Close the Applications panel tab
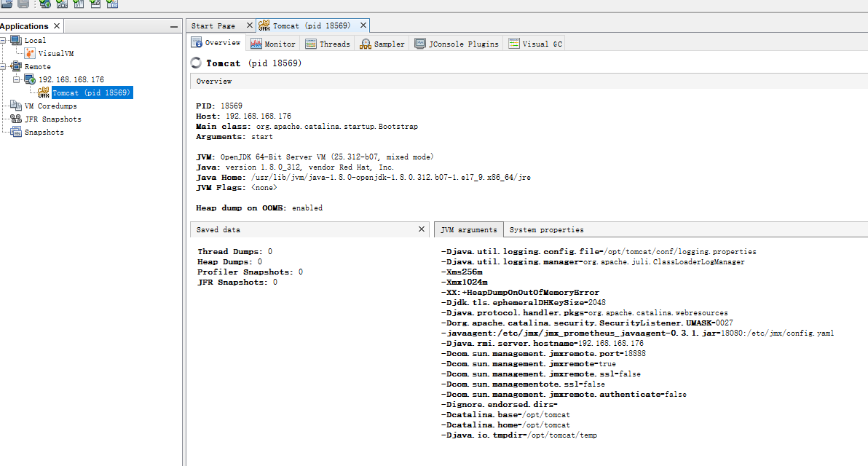The image size is (868, 466). pos(57,26)
